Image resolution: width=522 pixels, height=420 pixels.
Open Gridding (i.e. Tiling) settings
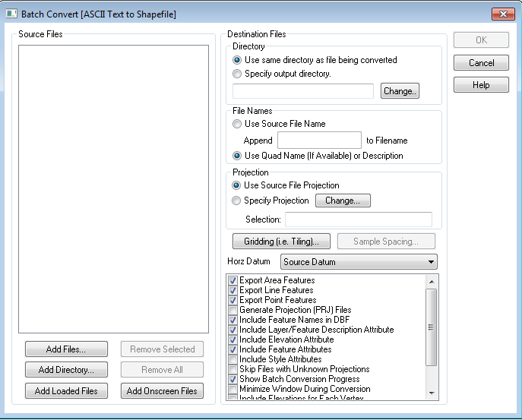[x=281, y=242]
